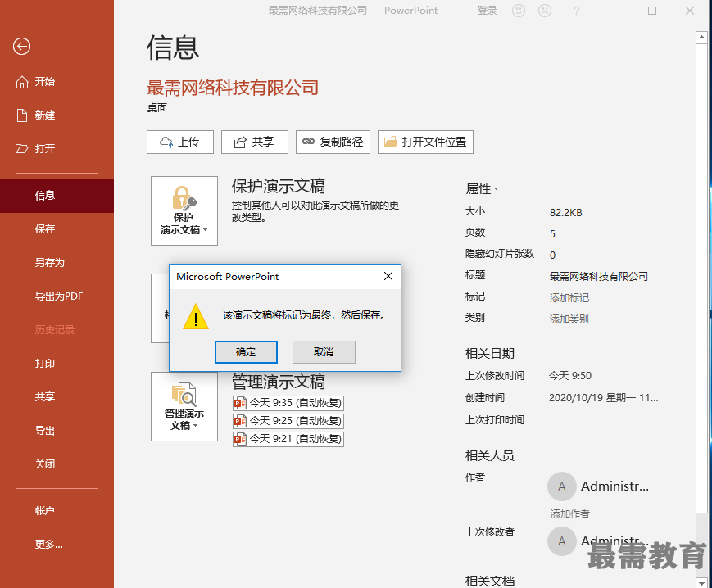Click the help question mark icon

(576, 11)
